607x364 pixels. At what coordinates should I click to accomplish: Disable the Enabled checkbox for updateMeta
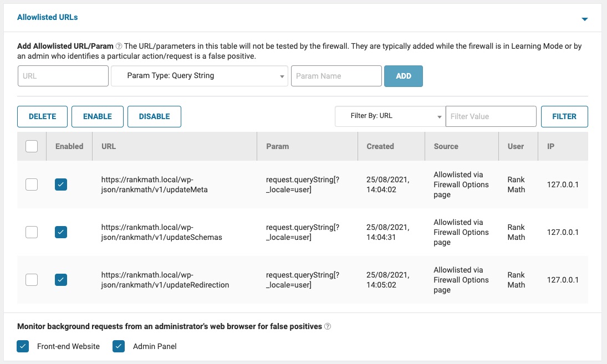(x=61, y=184)
